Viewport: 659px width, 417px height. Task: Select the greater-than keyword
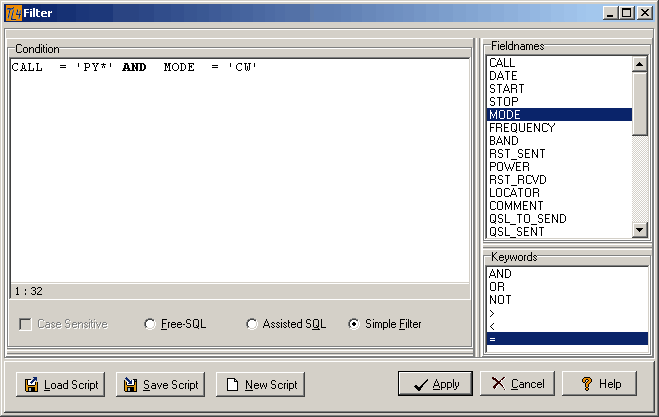(x=567, y=313)
